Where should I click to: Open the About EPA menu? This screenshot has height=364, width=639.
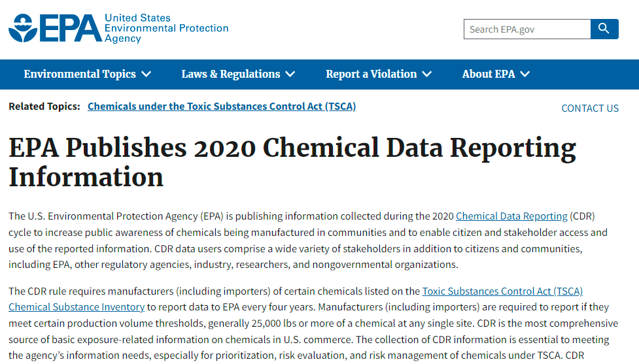click(488, 74)
